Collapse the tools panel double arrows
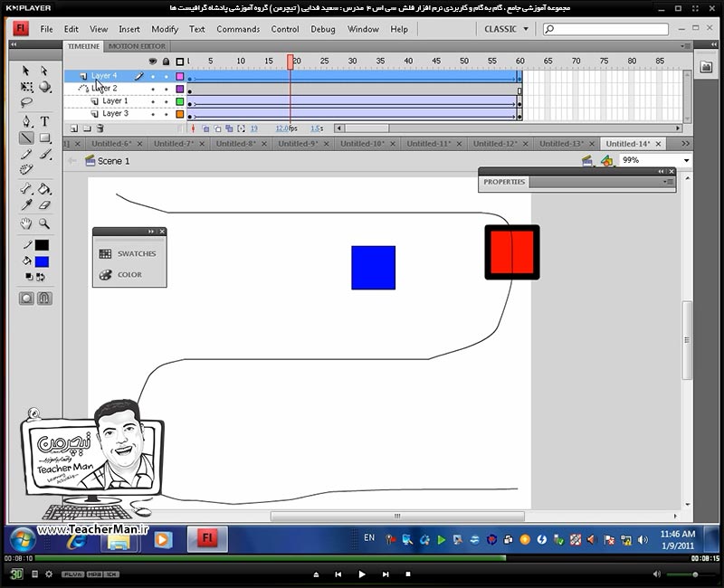 [14, 44]
